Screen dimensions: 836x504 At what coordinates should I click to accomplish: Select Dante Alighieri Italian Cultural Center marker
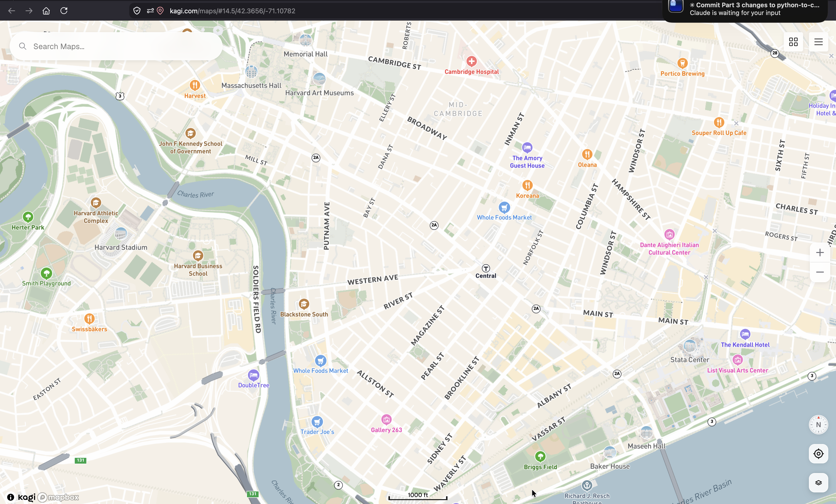click(x=669, y=234)
